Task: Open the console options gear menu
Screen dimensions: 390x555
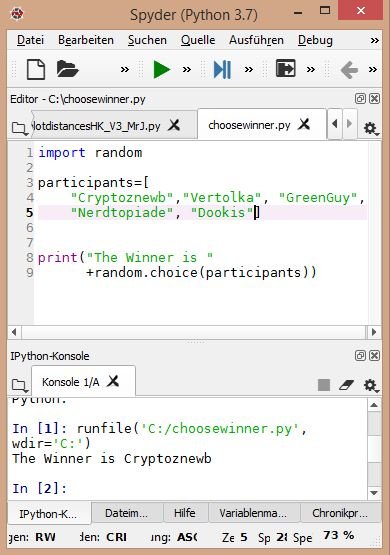Action: click(371, 385)
